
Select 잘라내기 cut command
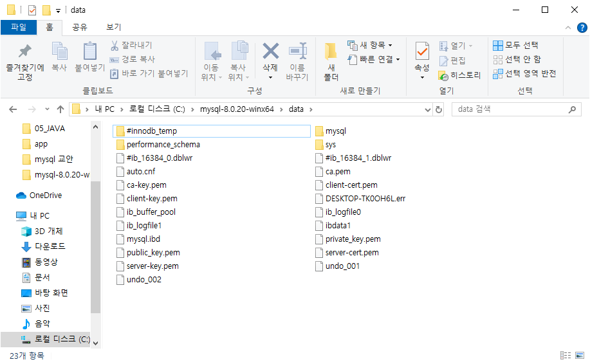tap(131, 46)
